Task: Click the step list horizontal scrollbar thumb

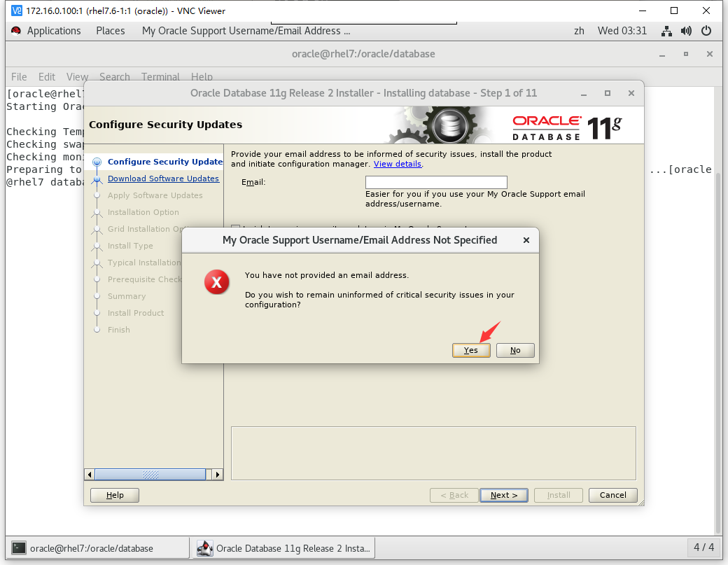Action: (x=150, y=475)
